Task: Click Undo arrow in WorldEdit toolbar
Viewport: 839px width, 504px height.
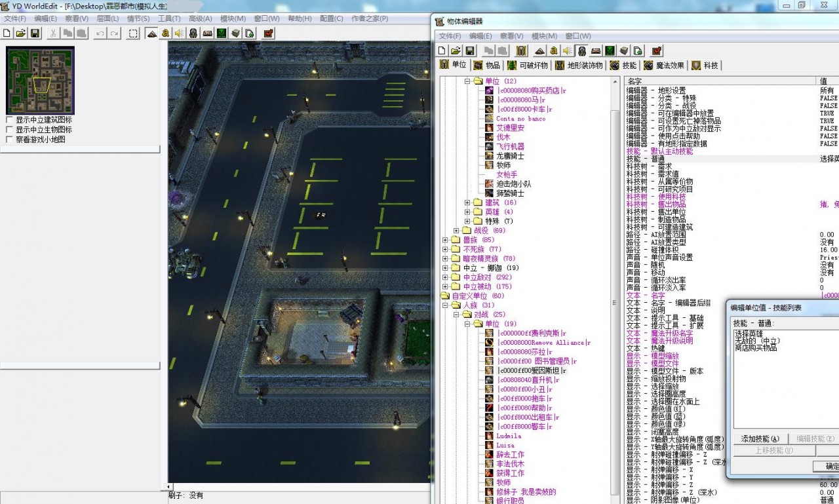Action: [100, 33]
